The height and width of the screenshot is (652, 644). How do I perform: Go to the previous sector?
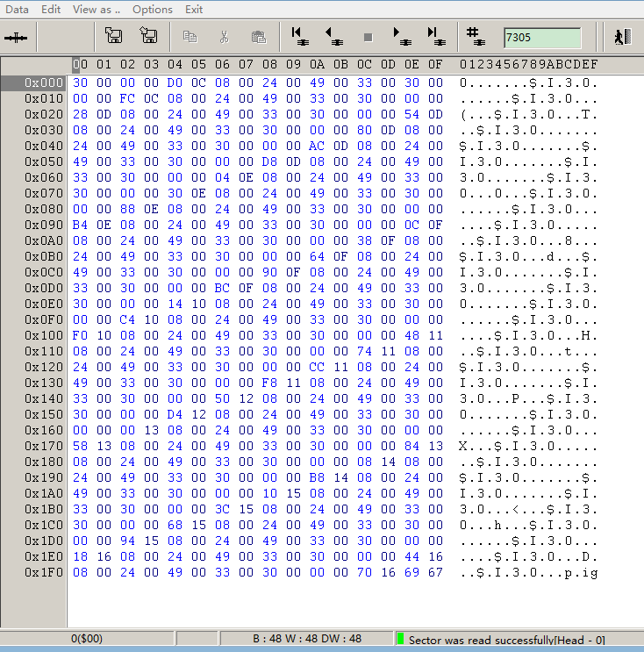pos(334,37)
